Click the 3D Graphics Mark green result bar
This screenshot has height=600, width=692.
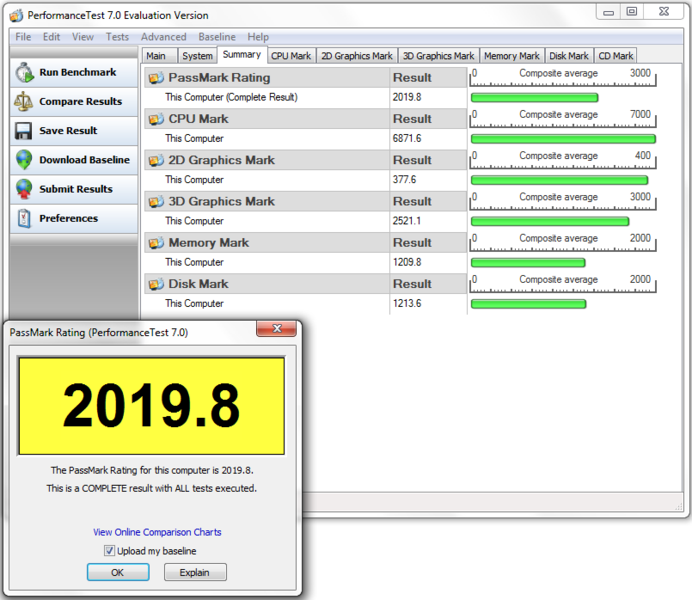(x=550, y=221)
